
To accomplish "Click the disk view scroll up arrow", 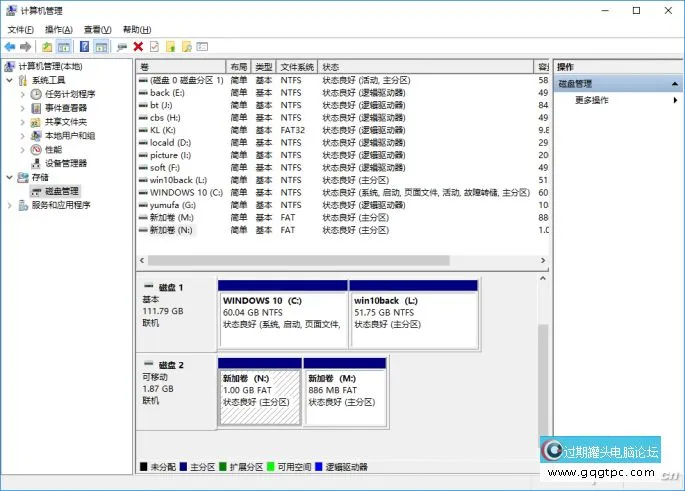I will (543, 278).
